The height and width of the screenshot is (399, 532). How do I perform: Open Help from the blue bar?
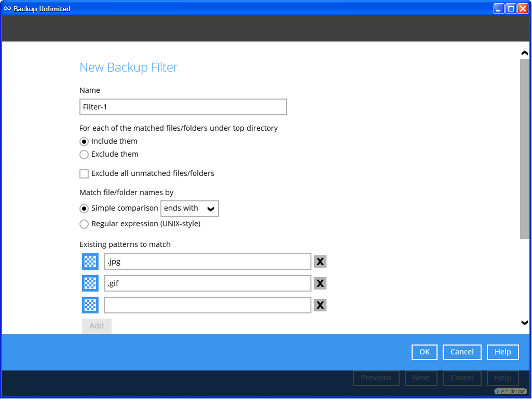click(502, 352)
